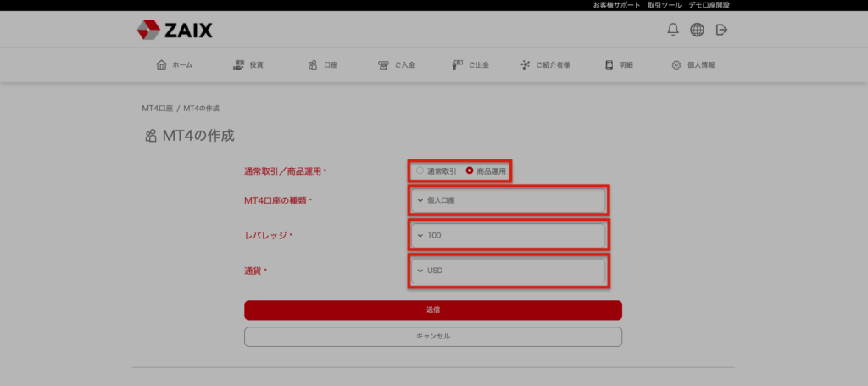
Task: Open the MT4口座の種類 dropdown
Action: (508, 201)
